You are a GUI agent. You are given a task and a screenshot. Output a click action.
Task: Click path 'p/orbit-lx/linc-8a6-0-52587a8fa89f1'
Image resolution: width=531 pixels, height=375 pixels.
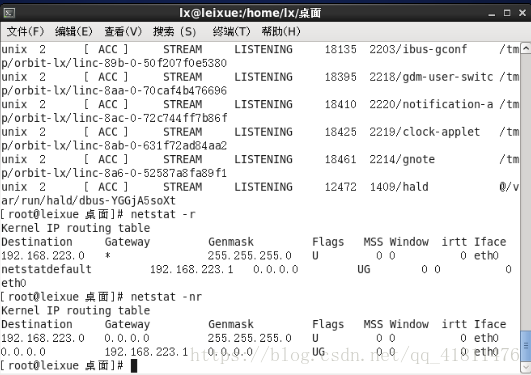(114, 173)
